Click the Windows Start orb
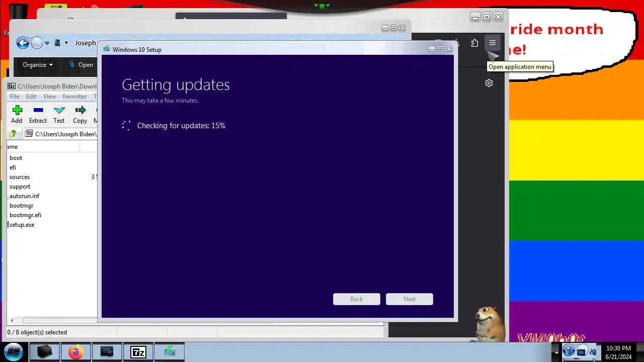Image resolution: width=644 pixels, height=362 pixels. click(14, 351)
